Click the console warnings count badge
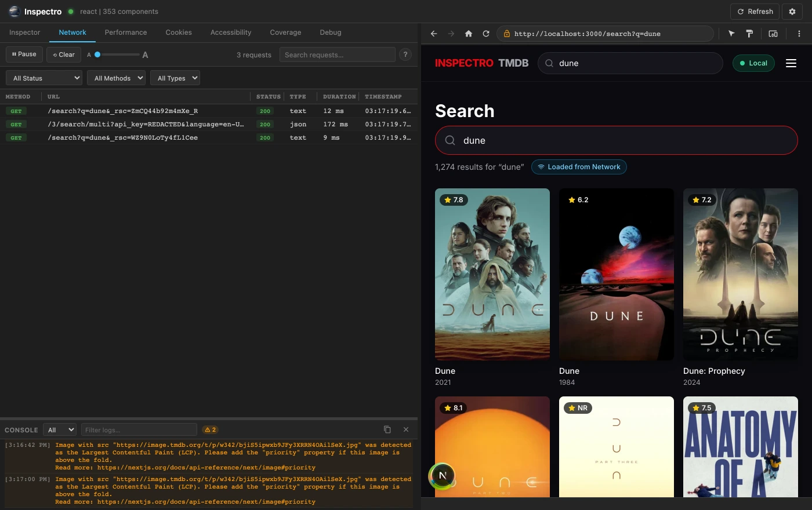 click(x=211, y=429)
